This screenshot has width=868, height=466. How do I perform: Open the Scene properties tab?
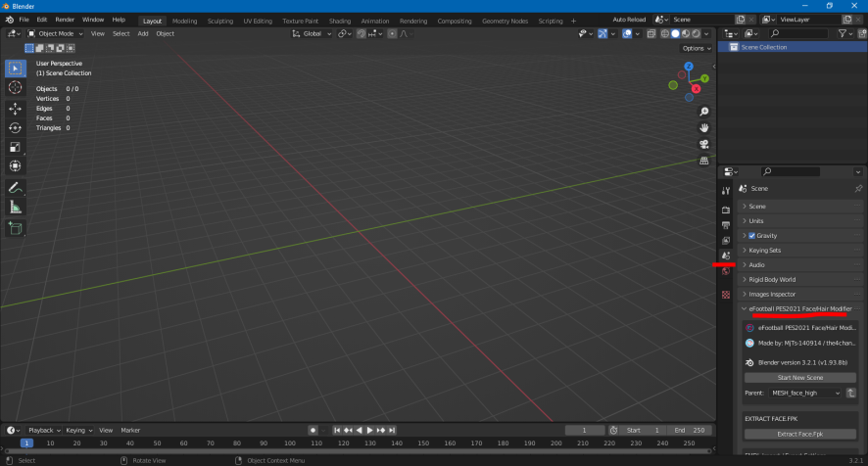pos(726,256)
